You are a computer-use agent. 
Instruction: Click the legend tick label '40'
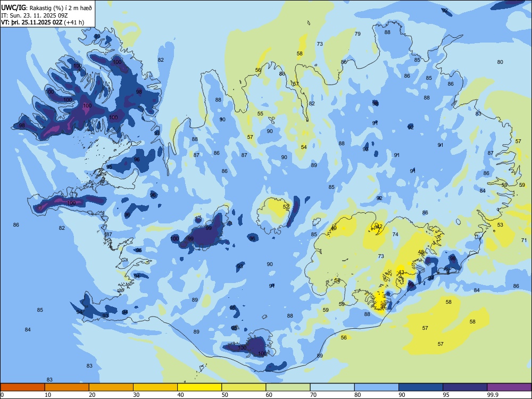click(180, 395)
